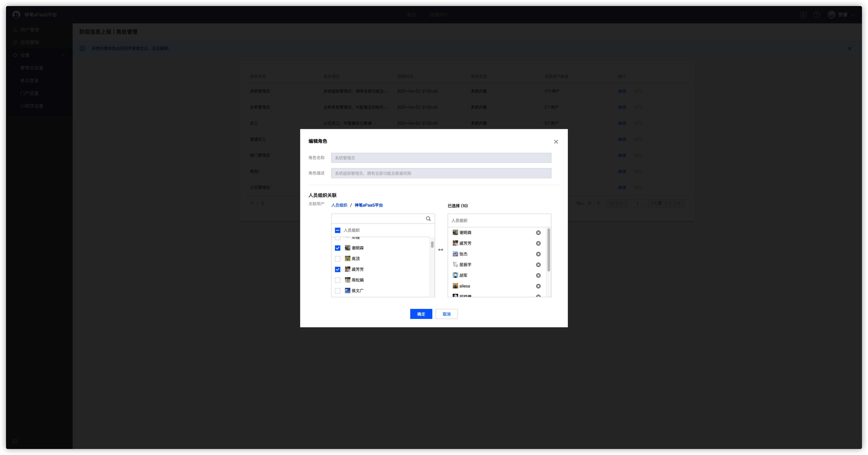Go to the previous page of roles
The width and height of the screenshot is (868, 455).
[621, 203]
